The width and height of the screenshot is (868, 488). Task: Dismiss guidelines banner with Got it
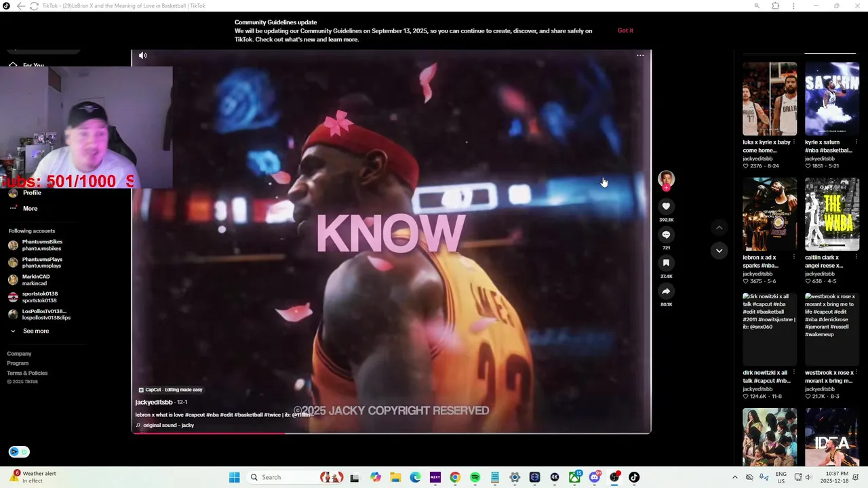[x=625, y=30]
